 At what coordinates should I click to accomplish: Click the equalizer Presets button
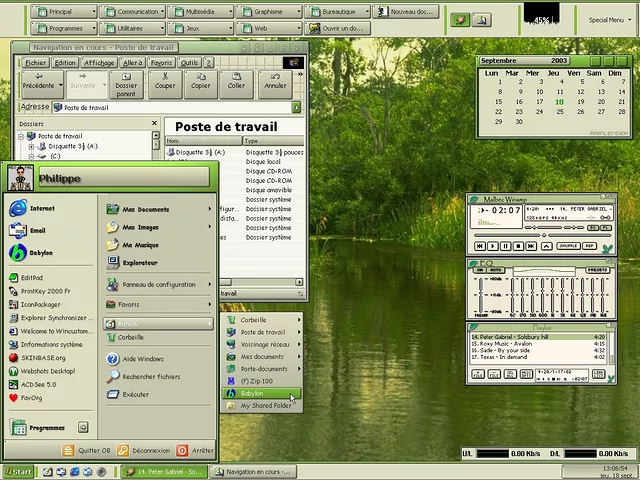click(x=597, y=270)
